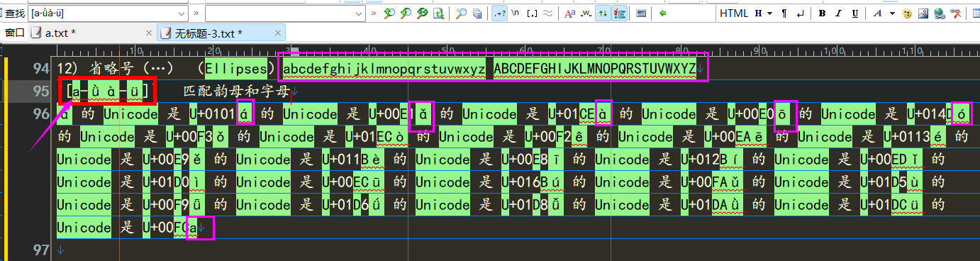The image size is (980, 261).
Task: Click the text U+01CE
Action: pyautogui.click(x=572, y=114)
